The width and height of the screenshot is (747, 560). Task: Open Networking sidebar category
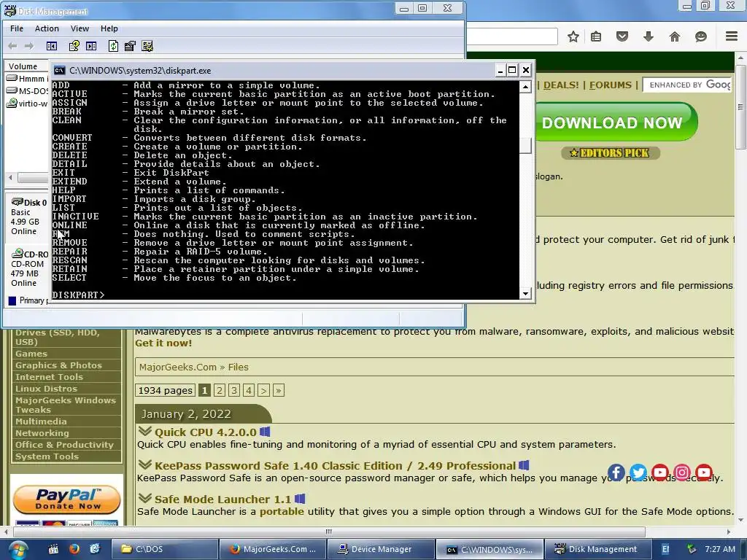(x=42, y=433)
